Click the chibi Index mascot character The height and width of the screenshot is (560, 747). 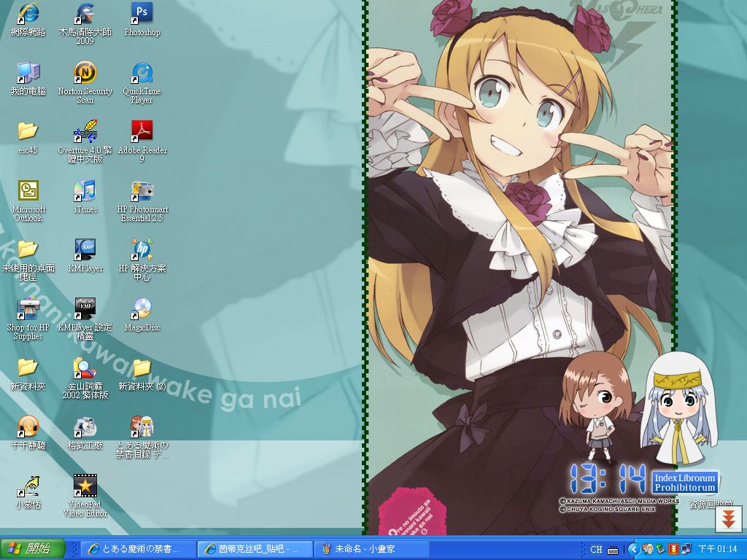(679, 410)
